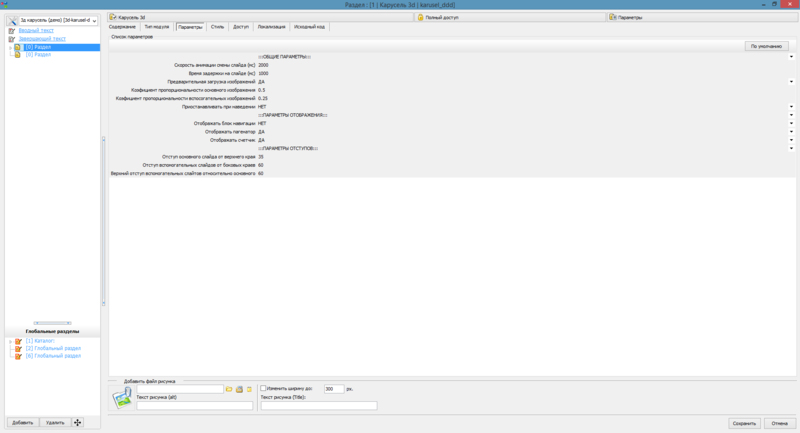Click the lock icon of Полный доступ

click(x=420, y=17)
